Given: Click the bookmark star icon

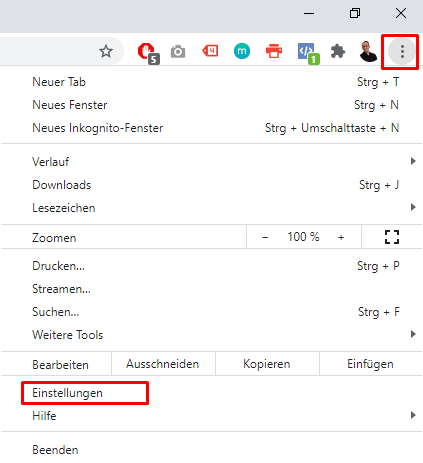Looking at the screenshot, I should (106, 51).
